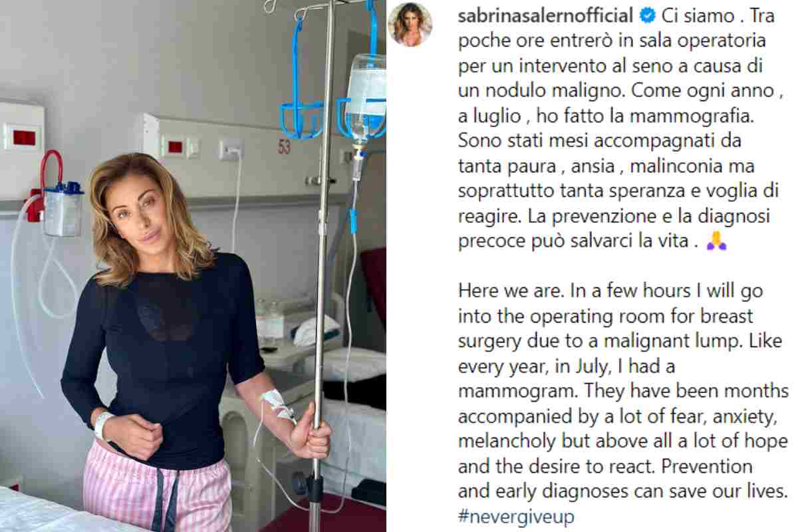Click the hospital wristband
Image resolution: width=798 pixels, height=532 pixels.
pos(103,426)
